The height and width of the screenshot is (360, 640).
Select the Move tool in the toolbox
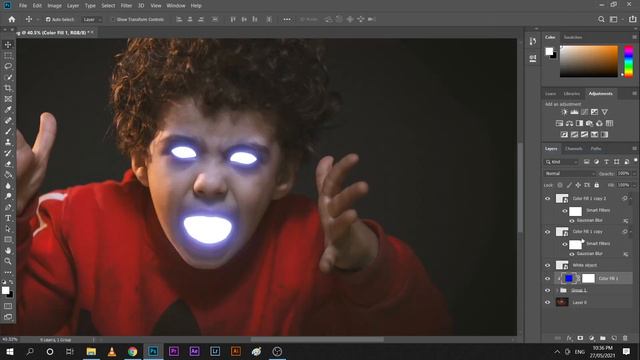click(x=8, y=44)
